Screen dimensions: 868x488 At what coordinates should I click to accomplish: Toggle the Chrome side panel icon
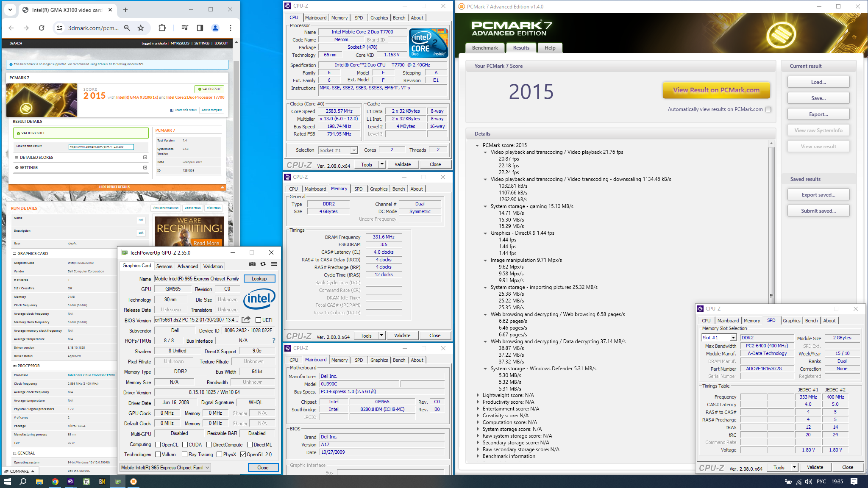tap(200, 28)
